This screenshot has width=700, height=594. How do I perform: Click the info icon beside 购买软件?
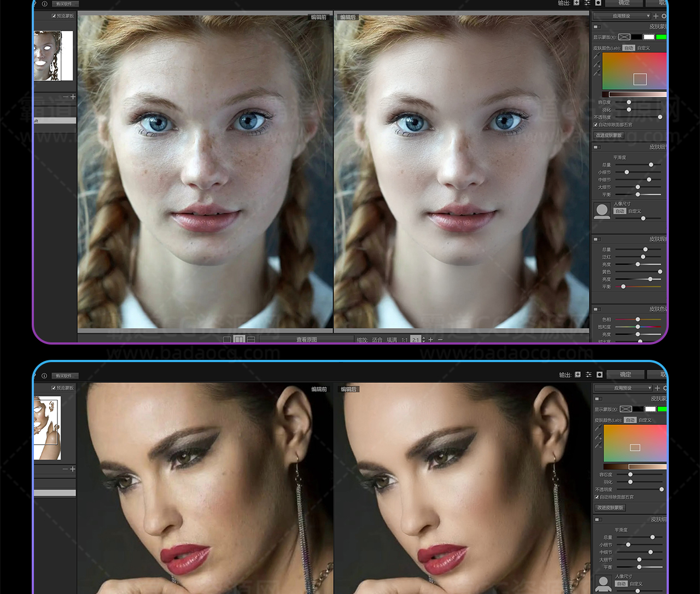pyautogui.click(x=44, y=376)
